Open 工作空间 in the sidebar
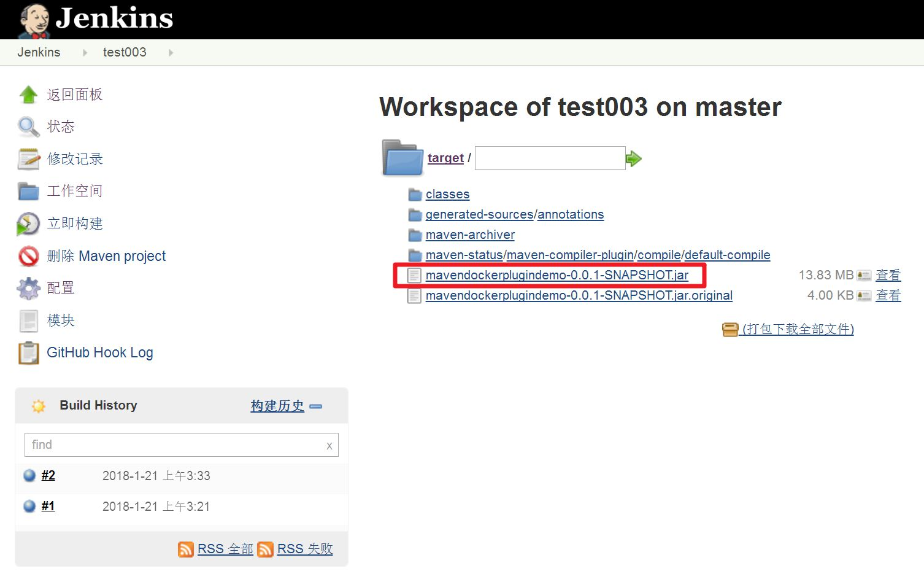 click(x=75, y=191)
